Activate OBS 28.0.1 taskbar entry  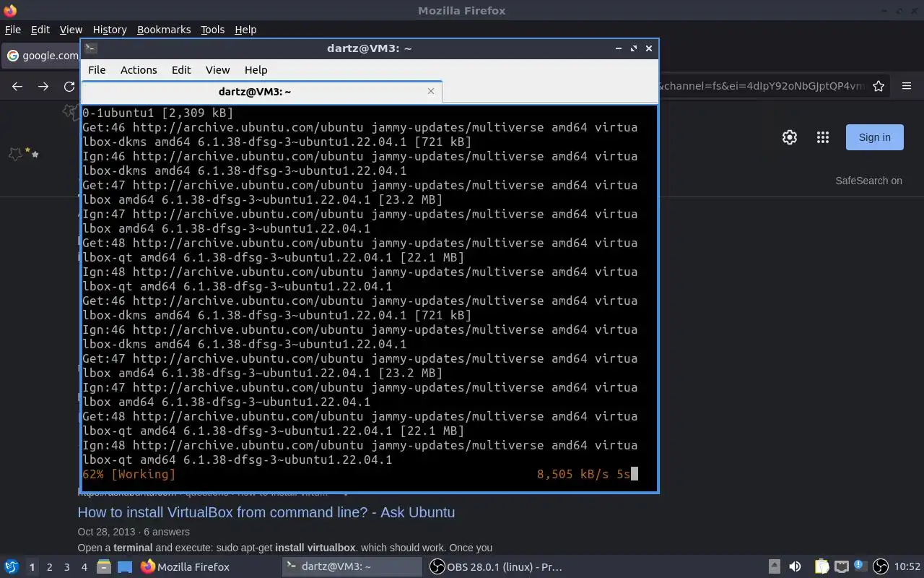pos(497,567)
